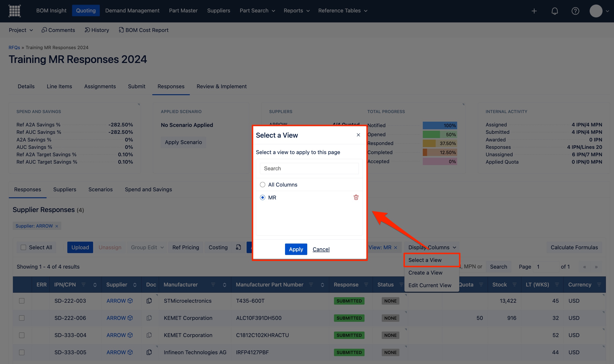This screenshot has height=364, width=614.
Task: Open the Doc icon for SD-222-003
Action: pos(149,301)
